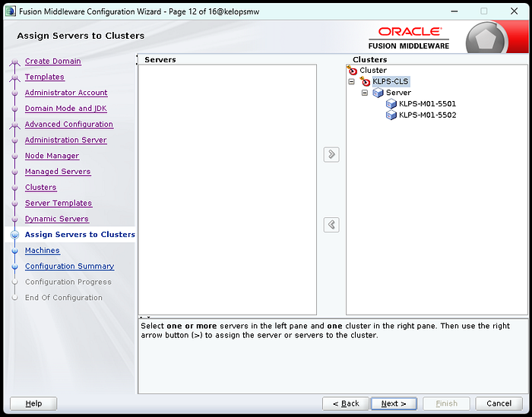The width and height of the screenshot is (532, 417).
Task: Open Managed Servers step
Action: coord(58,172)
